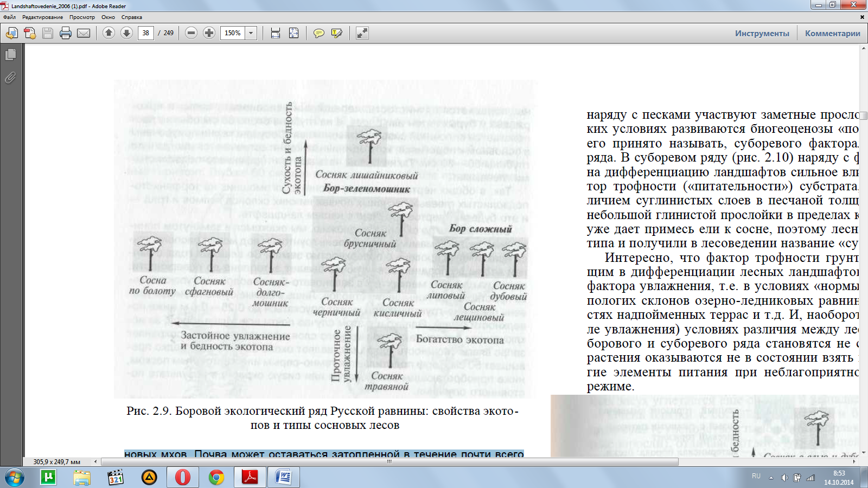Open the Файл menu

click(x=9, y=17)
